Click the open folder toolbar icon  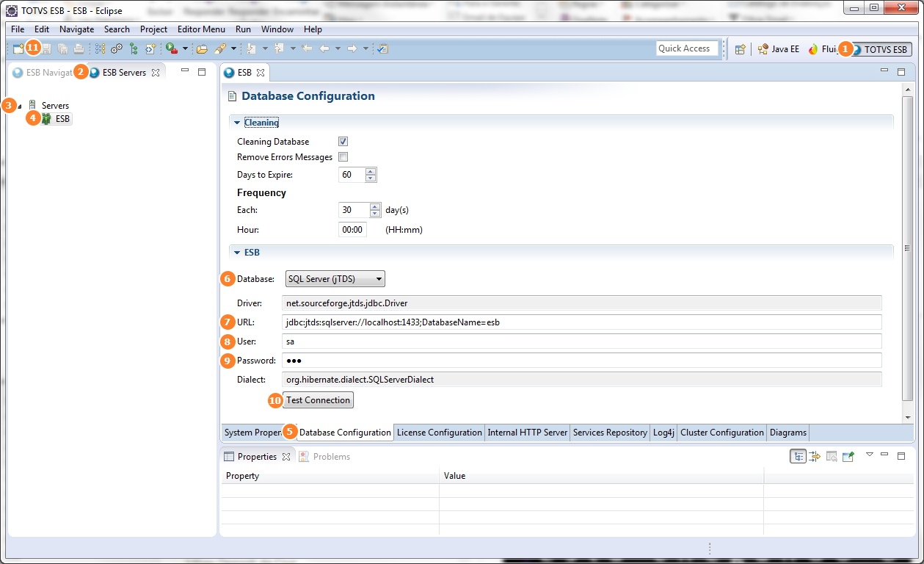202,49
